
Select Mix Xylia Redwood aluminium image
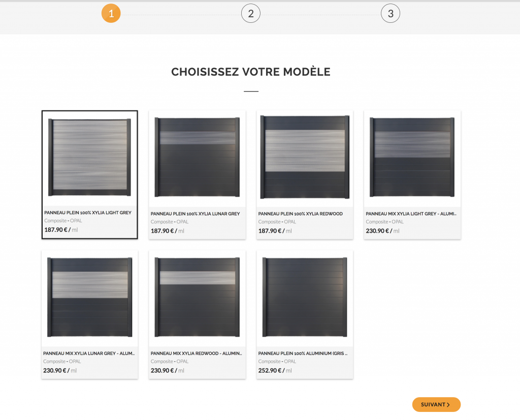click(198, 297)
